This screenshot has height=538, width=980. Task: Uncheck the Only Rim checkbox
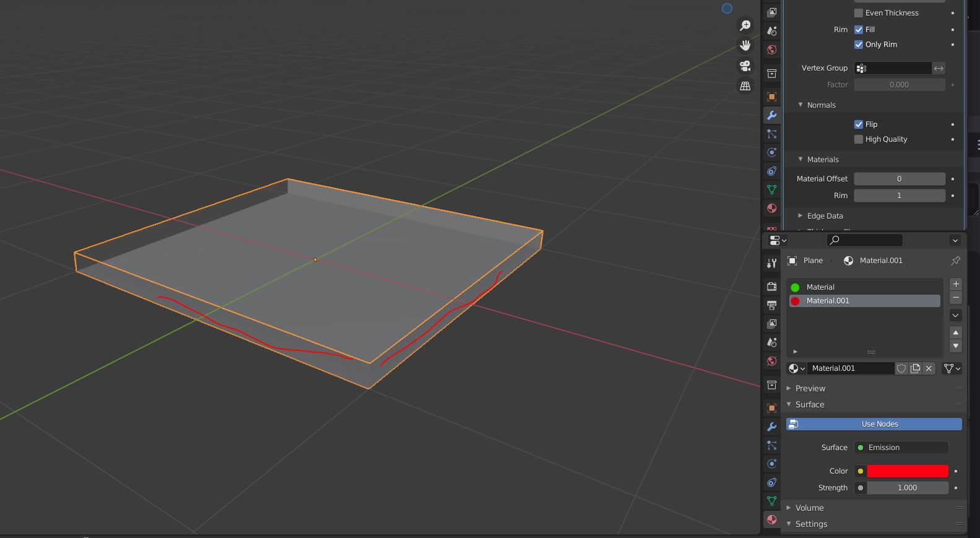click(859, 45)
